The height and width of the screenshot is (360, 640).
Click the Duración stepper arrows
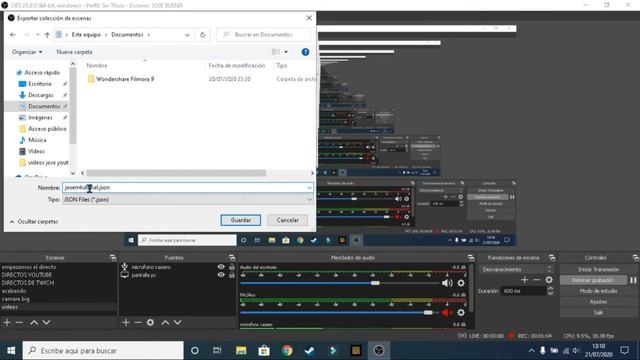[550, 291]
